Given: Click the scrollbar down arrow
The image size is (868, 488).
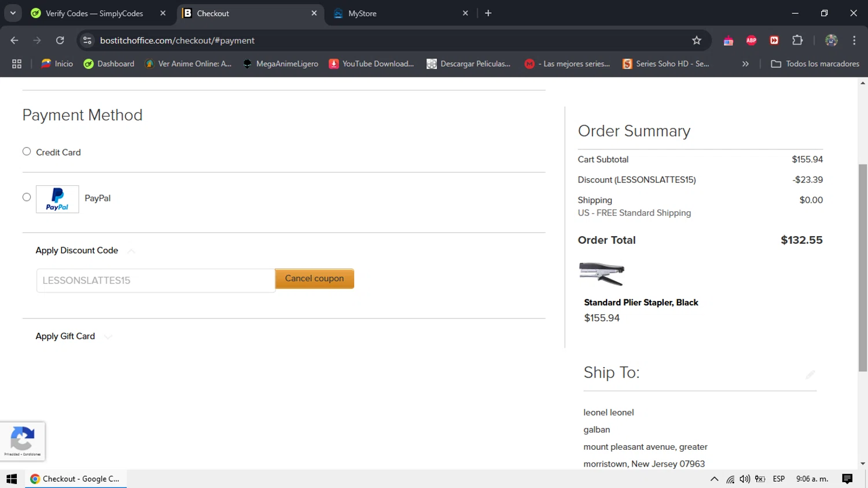Looking at the screenshot, I should click(863, 464).
